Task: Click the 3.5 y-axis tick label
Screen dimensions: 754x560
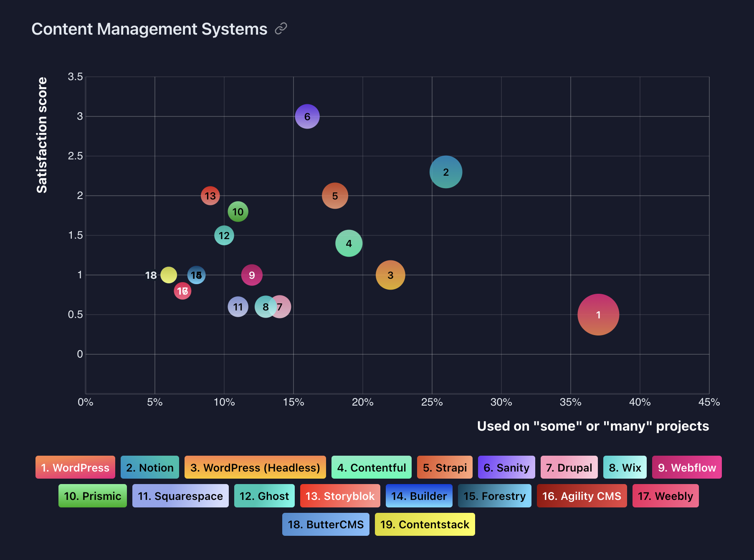Action: (x=76, y=76)
